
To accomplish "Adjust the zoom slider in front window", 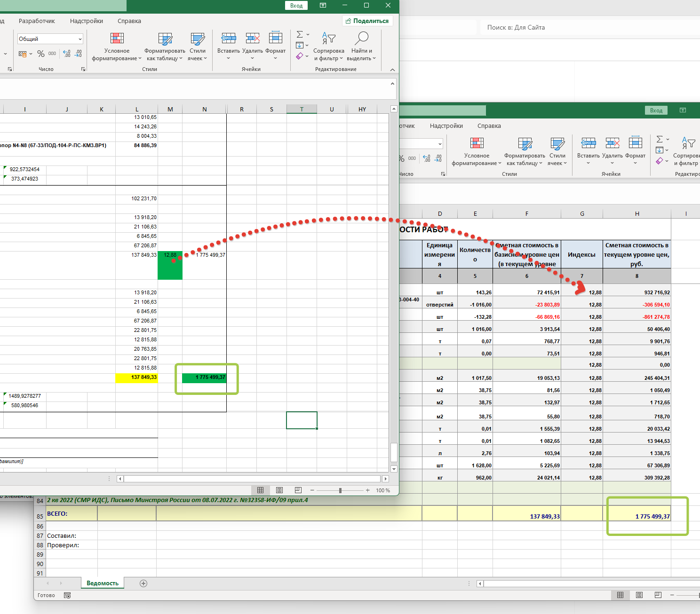I will coord(340,490).
